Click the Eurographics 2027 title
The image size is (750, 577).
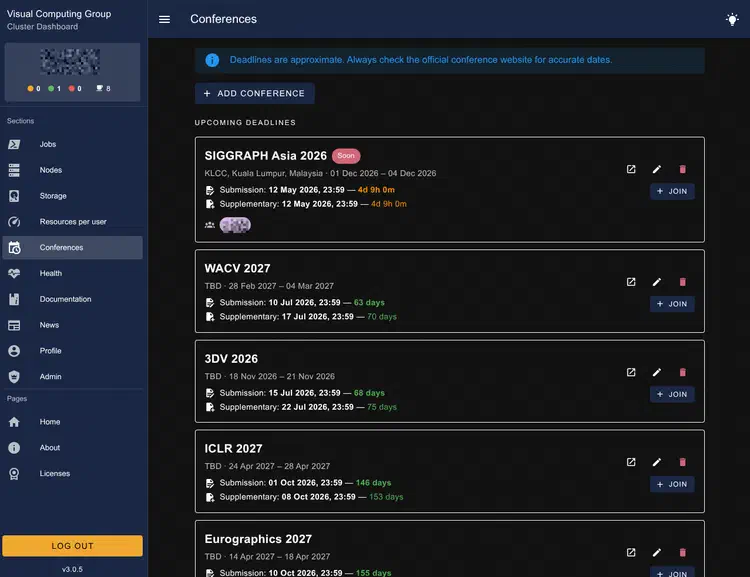(x=258, y=539)
